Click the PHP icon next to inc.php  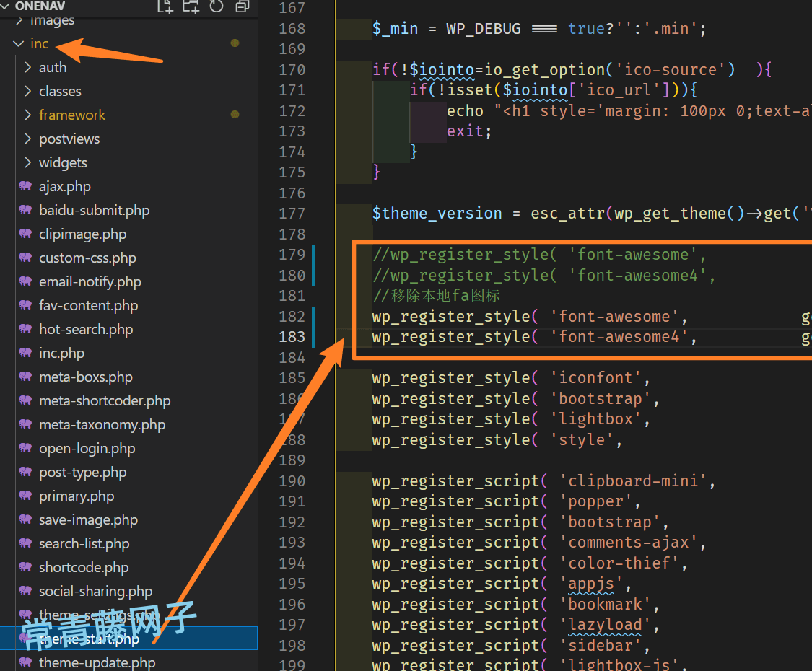pyautogui.click(x=25, y=353)
